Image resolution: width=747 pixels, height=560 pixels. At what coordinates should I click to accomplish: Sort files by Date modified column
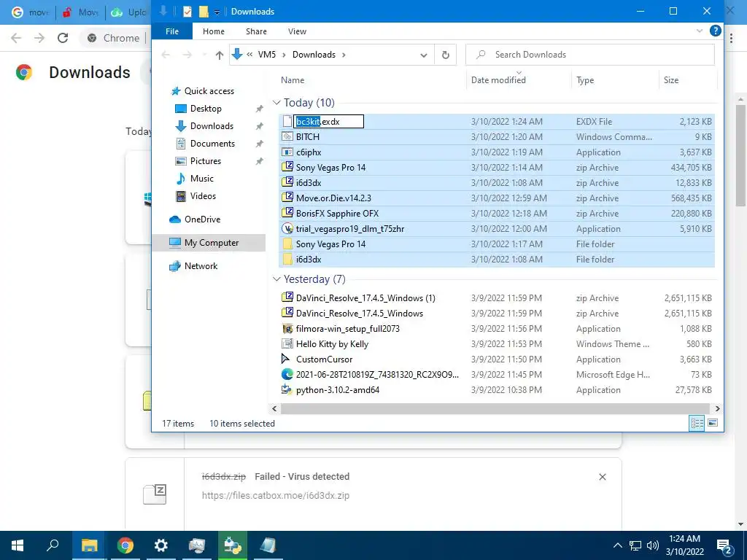(498, 80)
